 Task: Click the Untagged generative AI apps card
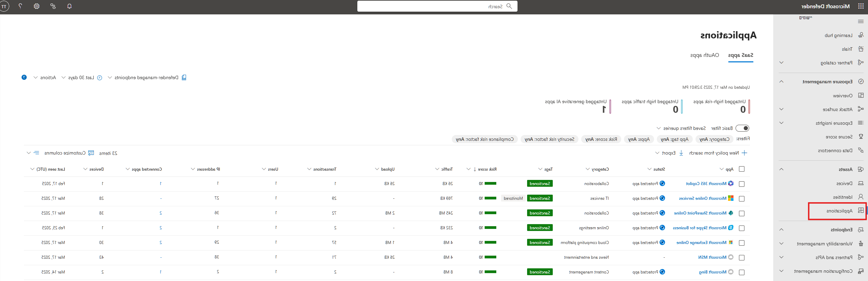click(578, 106)
